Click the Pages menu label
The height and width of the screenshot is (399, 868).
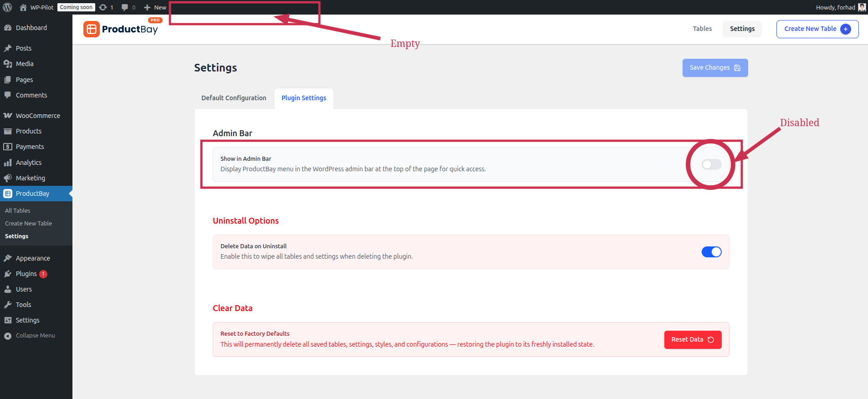coord(25,80)
